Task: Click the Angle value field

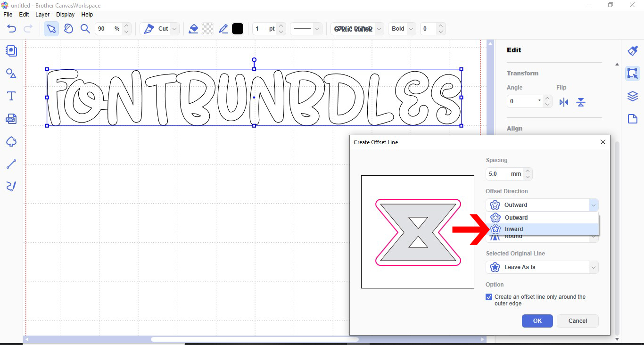Action: click(x=524, y=101)
